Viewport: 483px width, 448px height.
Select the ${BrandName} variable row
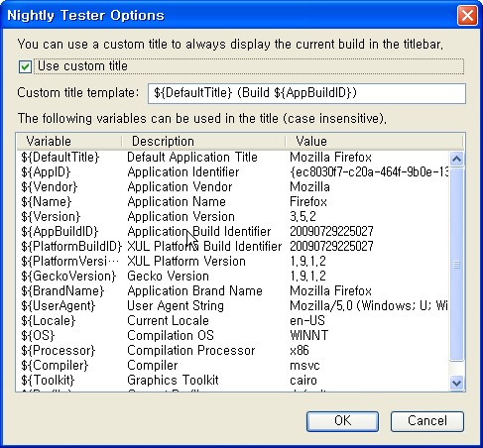click(x=233, y=290)
